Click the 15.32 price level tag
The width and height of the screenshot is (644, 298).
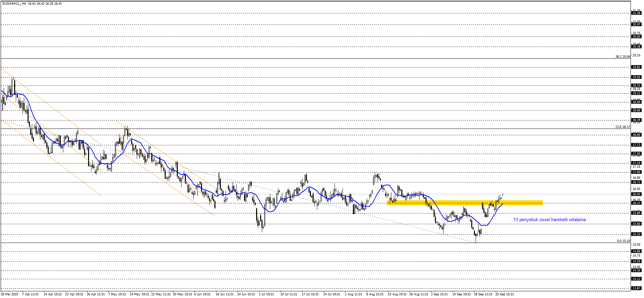pos(636,234)
